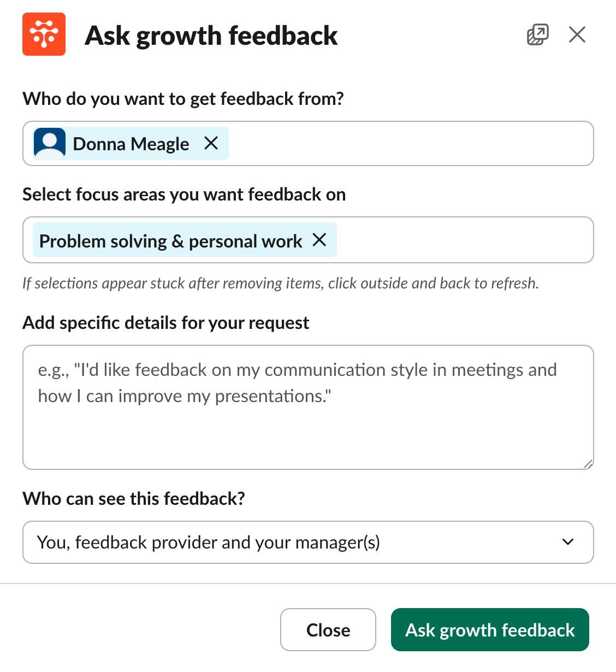Click empty space in the feedback recipient field
This screenshot has height=672, width=616.
tap(410, 144)
